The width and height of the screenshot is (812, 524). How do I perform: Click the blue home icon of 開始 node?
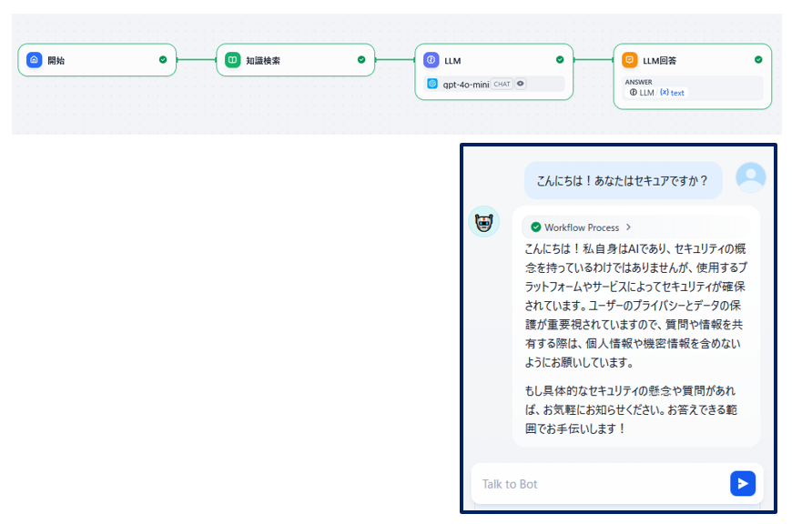[35, 60]
